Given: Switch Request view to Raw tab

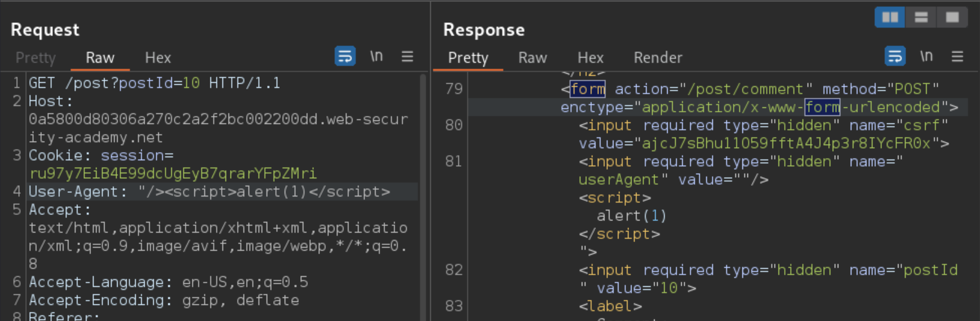Looking at the screenshot, I should pos(100,58).
